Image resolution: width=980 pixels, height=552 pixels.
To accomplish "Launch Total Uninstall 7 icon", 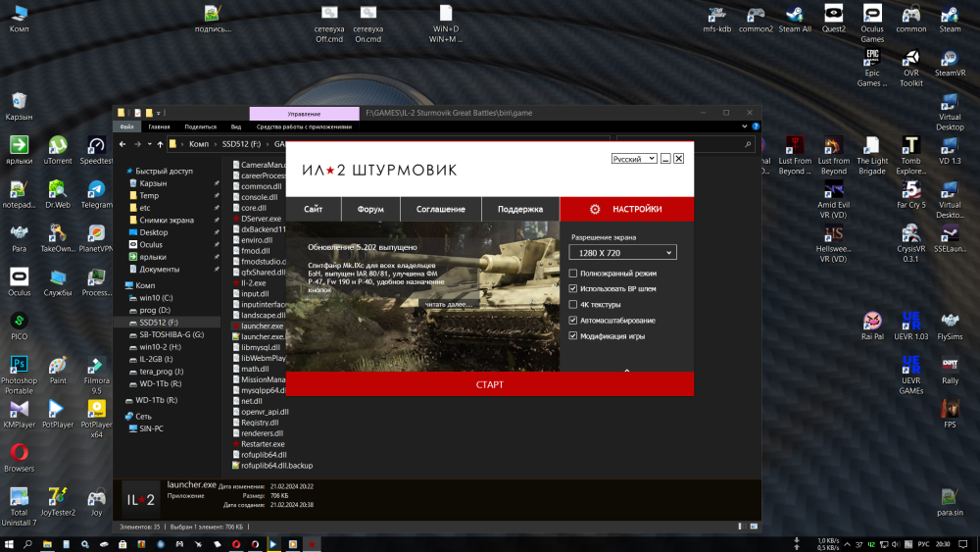I will [x=20, y=506].
